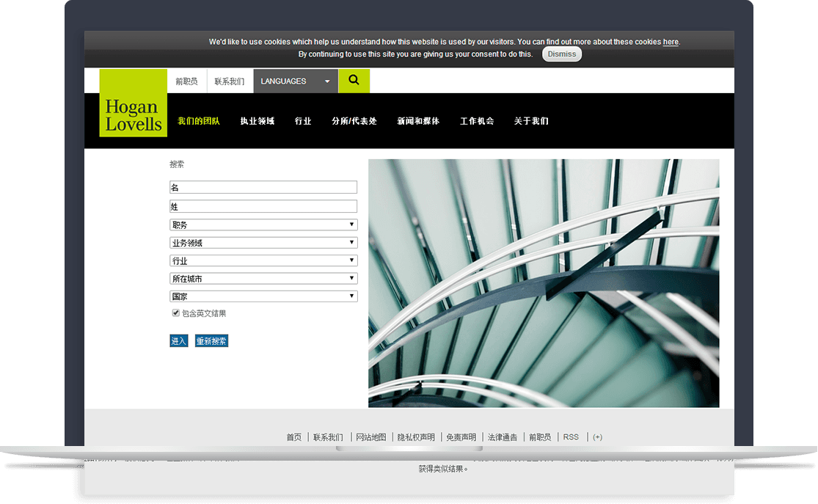Open the LANGUAGES dropdown
This screenshot has height=504, width=818.
point(296,81)
